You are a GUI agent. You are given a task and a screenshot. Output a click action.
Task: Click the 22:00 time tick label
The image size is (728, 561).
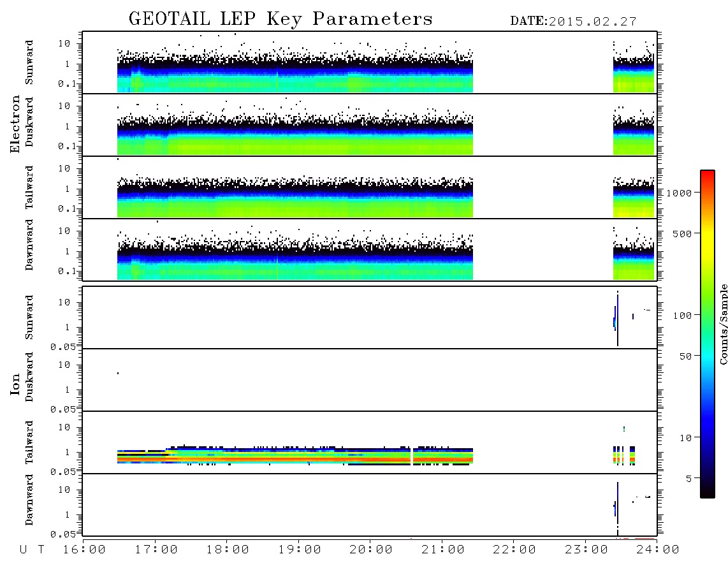click(x=514, y=550)
